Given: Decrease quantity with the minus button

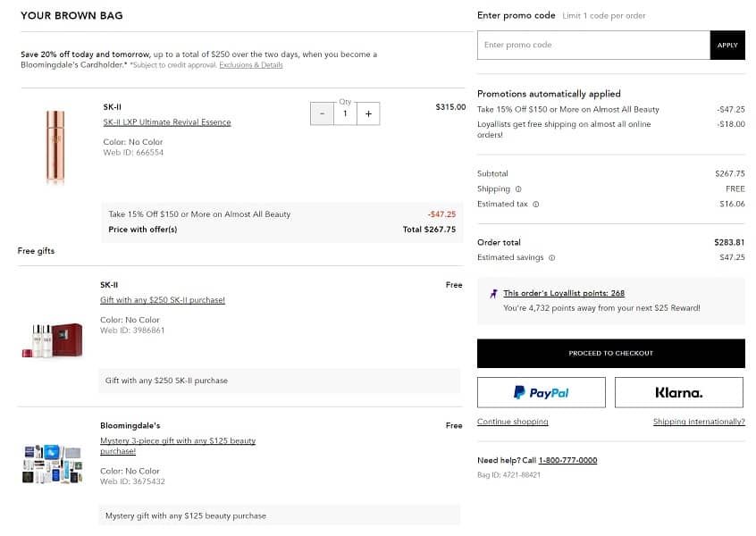Looking at the screenshot, I should (x=322, y=113).
